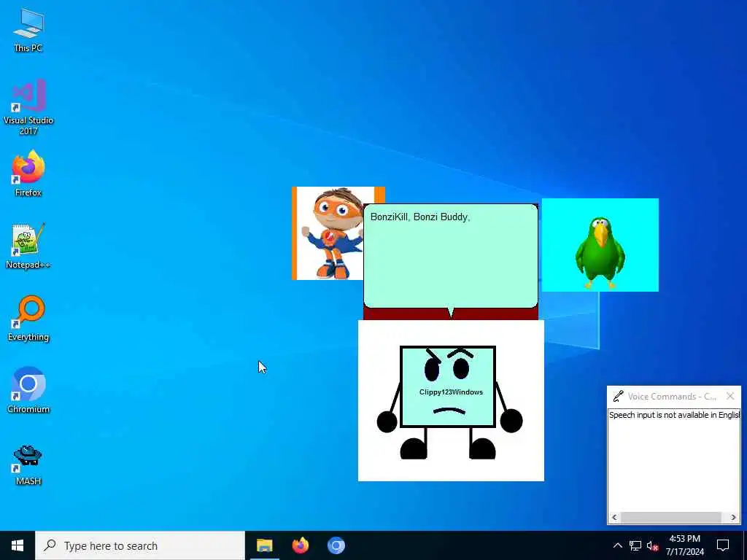Show hidden system tray icons

pyautogui.click(x=617, y=545)
